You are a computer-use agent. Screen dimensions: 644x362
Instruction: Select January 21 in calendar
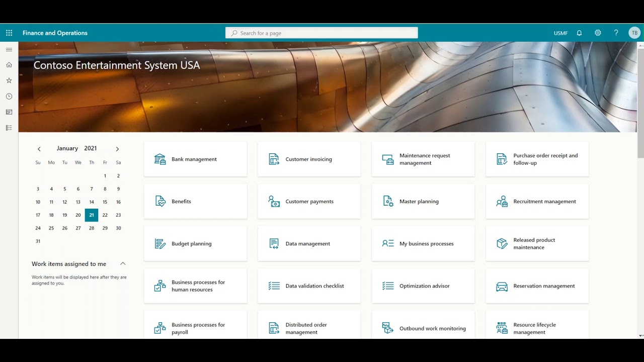click(x=92, y=215)
